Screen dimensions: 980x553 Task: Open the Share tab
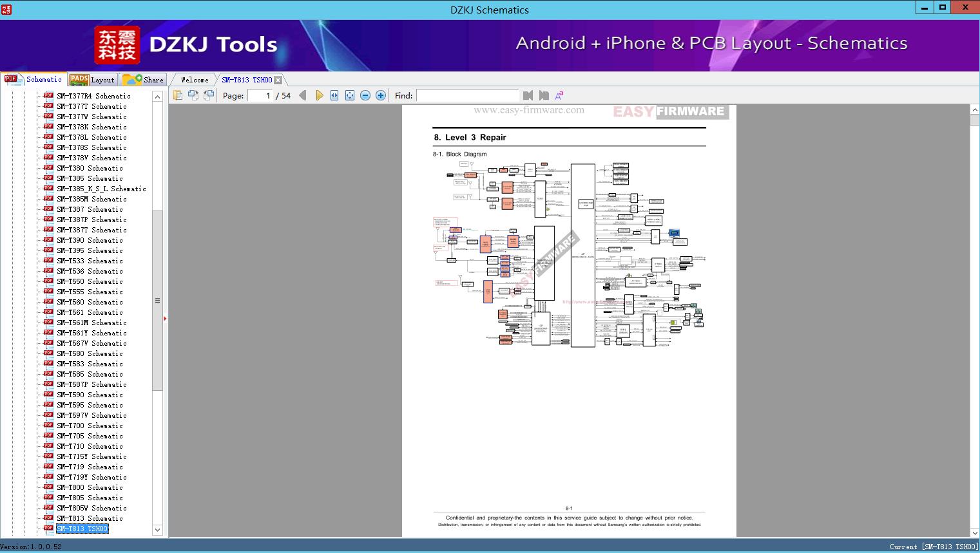click(144, 80)
